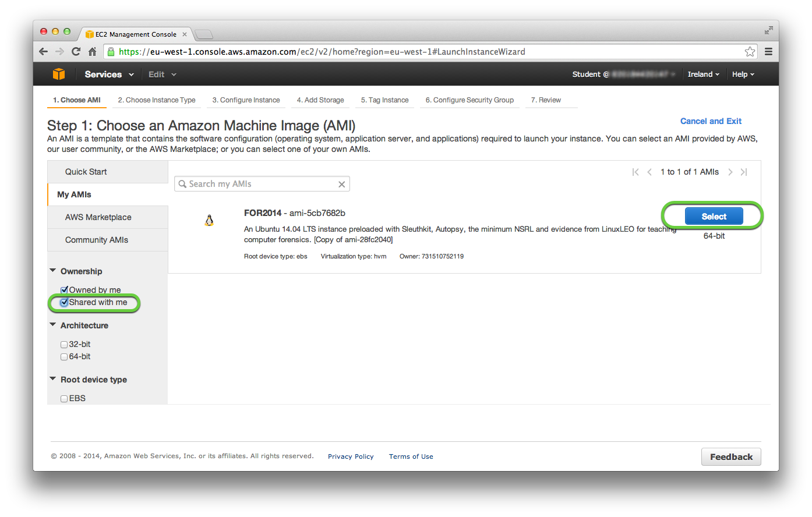The image size is (812, 517).
Task: Go to the next AMI page
Action: pos(730,172)
